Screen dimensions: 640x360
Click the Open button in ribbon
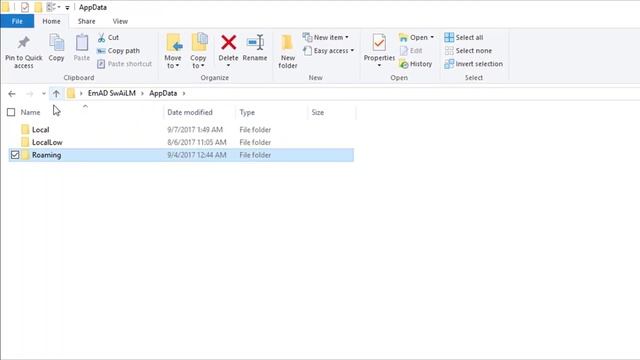(413, 37)
